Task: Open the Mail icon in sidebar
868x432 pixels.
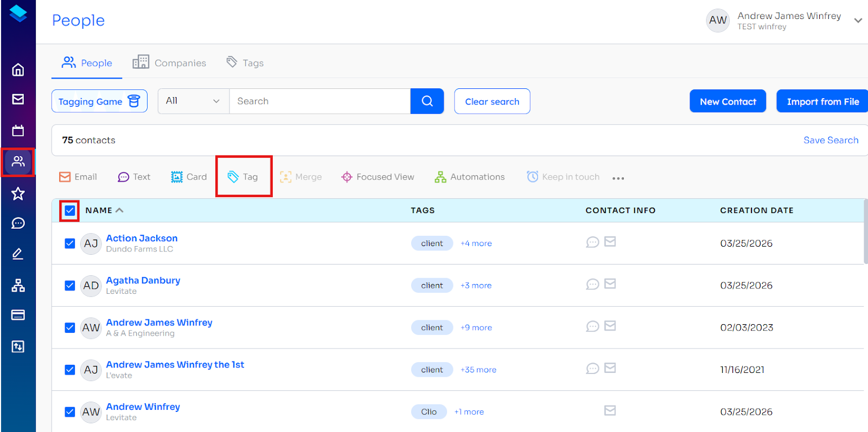Action: click(18, 99)
